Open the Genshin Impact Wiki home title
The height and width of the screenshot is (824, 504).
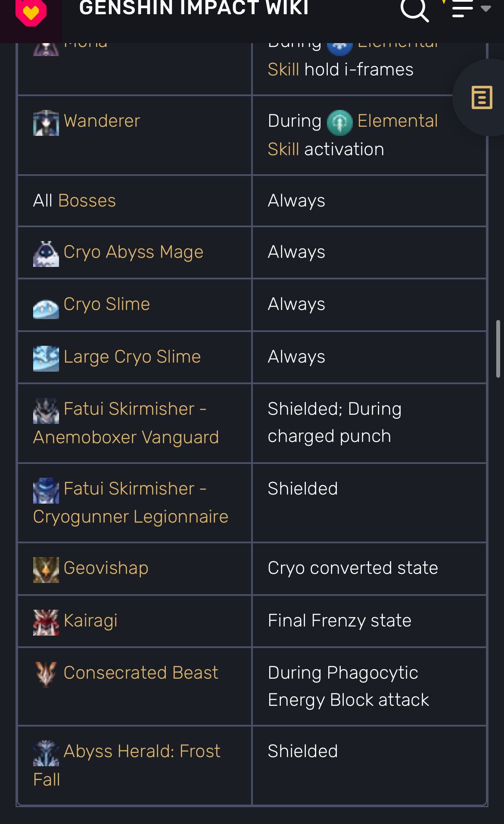194,9
